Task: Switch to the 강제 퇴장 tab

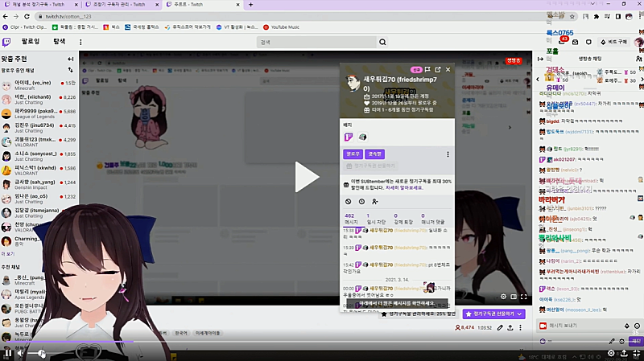Action: coord(403,219)
